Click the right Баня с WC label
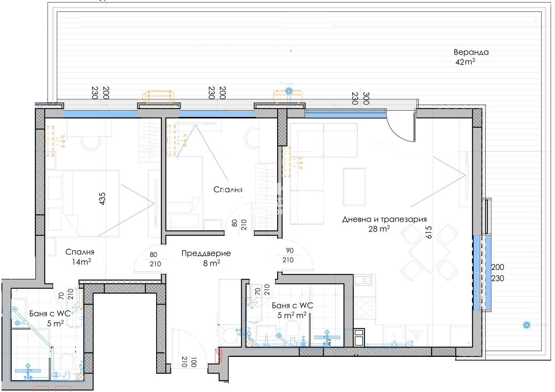Screen dimensions: 555x392 click(292, 310)
